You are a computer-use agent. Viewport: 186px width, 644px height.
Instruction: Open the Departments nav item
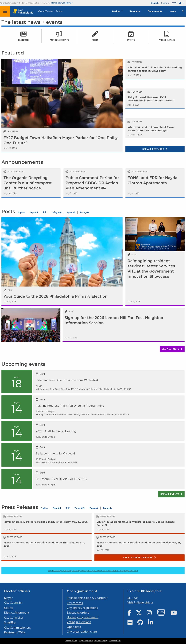coord(155,11)
